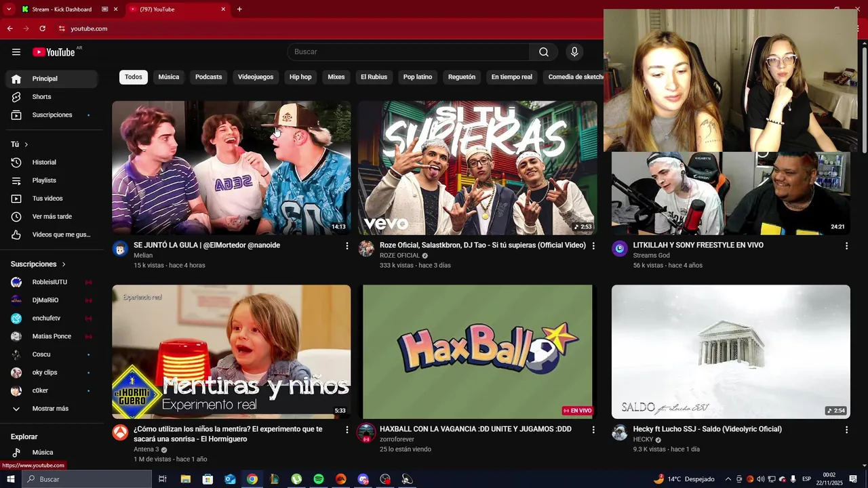
Task: Open DjMaRiiO channel subscription
Action: 52,300
